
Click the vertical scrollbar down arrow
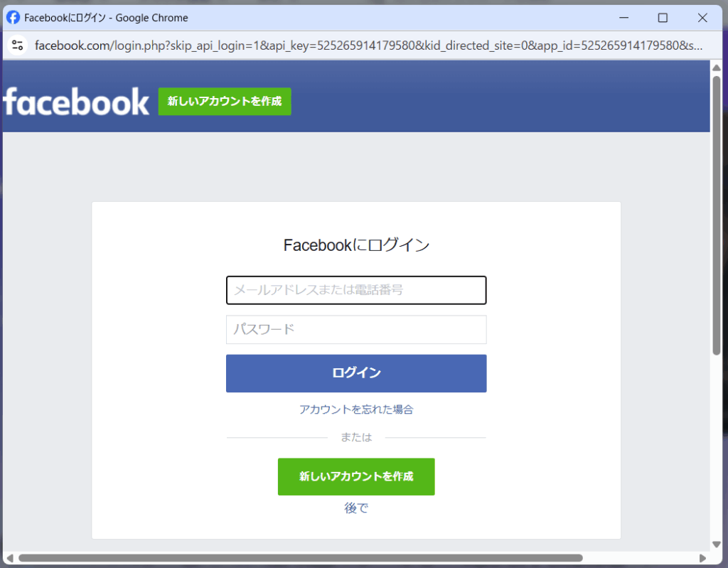[717, 545]
